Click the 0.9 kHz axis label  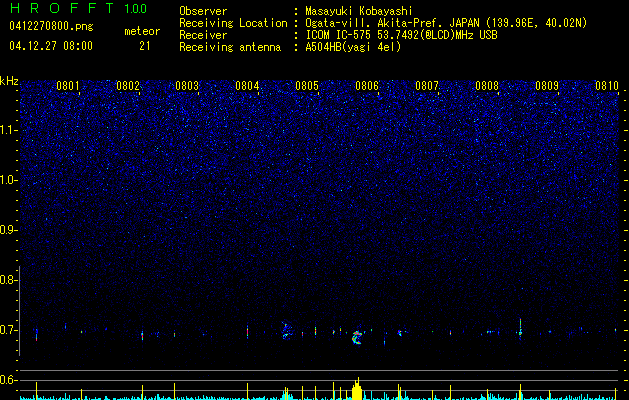point(8,230)
